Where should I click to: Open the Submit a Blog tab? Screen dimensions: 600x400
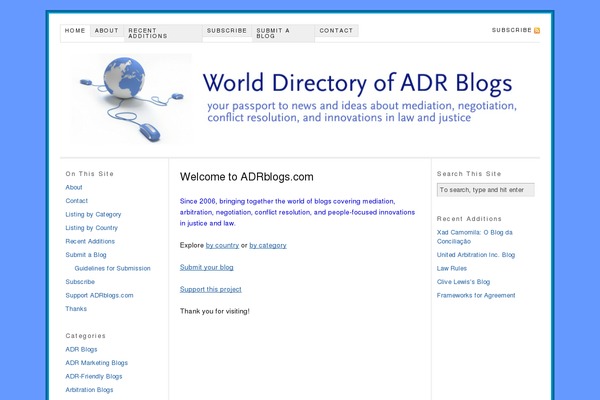pos(283,33)
